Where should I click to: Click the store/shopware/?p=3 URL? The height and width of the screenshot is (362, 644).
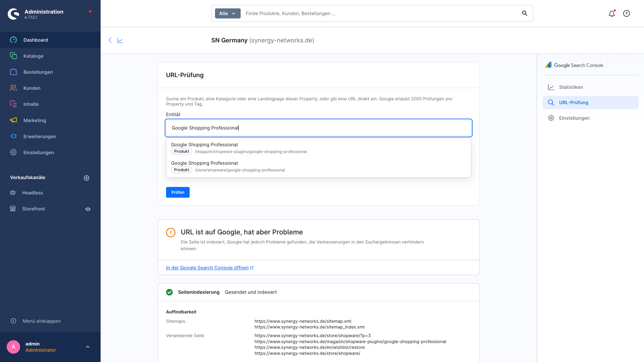point(312,335)
